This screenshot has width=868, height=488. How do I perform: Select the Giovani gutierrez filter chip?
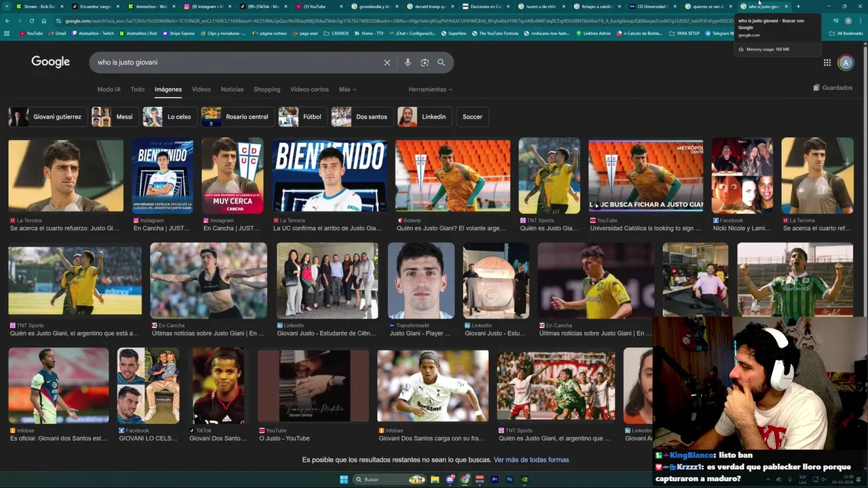click(47, 117)
